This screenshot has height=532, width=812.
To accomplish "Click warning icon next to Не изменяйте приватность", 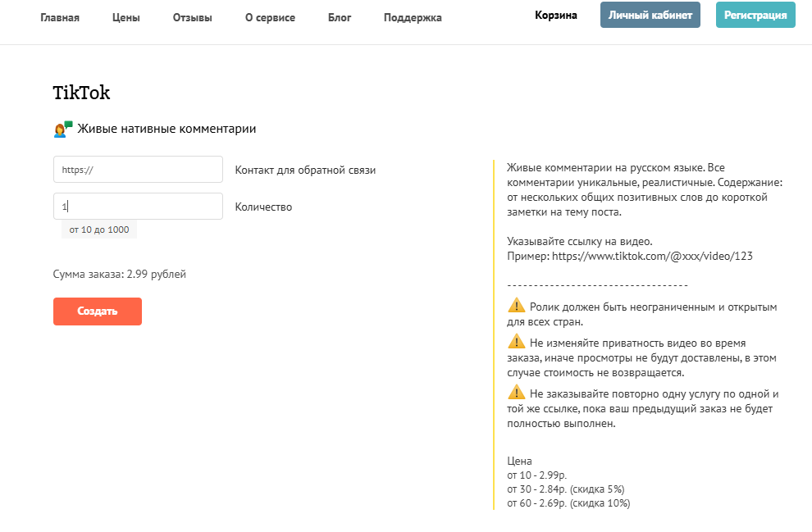I will pos(516,342).
